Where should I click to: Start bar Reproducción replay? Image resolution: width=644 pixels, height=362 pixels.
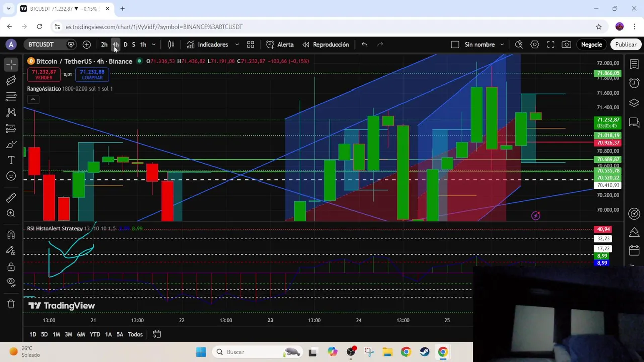[326, 45]
